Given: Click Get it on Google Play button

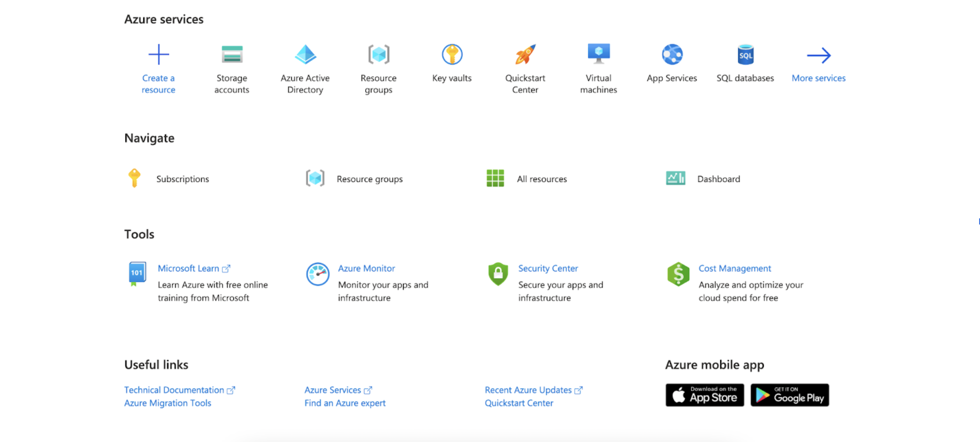Looking at the screenshot, I should (790, 395).
